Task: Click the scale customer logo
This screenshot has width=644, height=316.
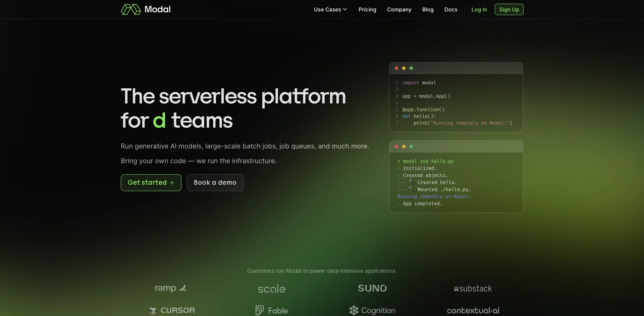Action: pyautogui.click(x=272, y=289)
